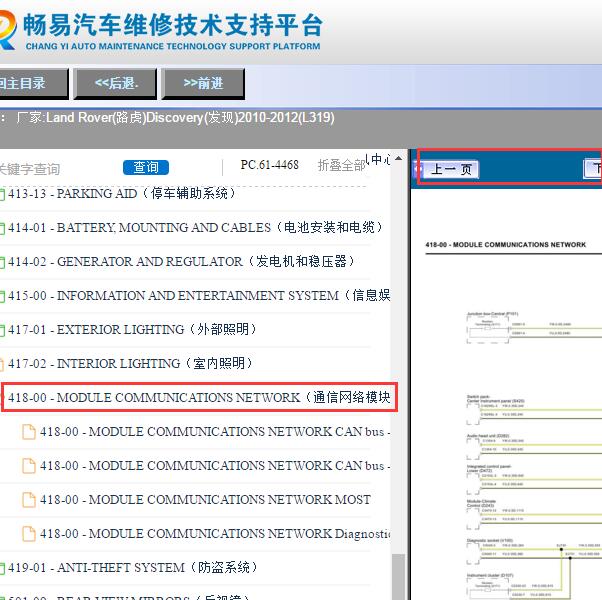Open 417-02 INTERIOR LIGHTING section
The height and width of the screenshot is (600, 602).
131,363
